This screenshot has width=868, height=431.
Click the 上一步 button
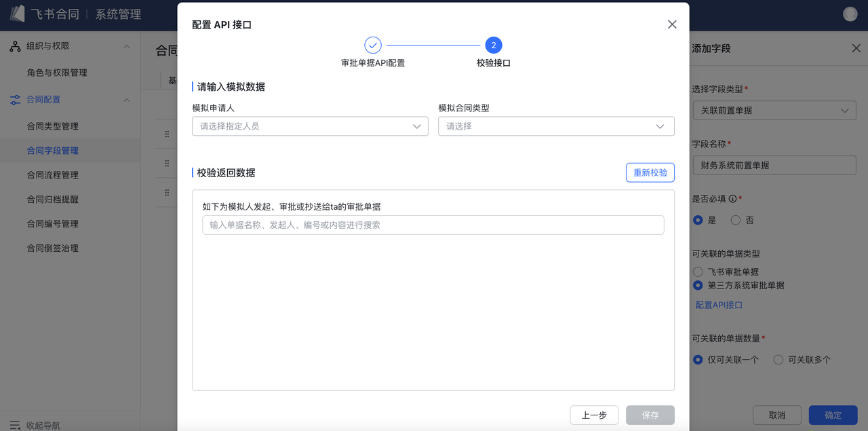[x=594, y=415]
